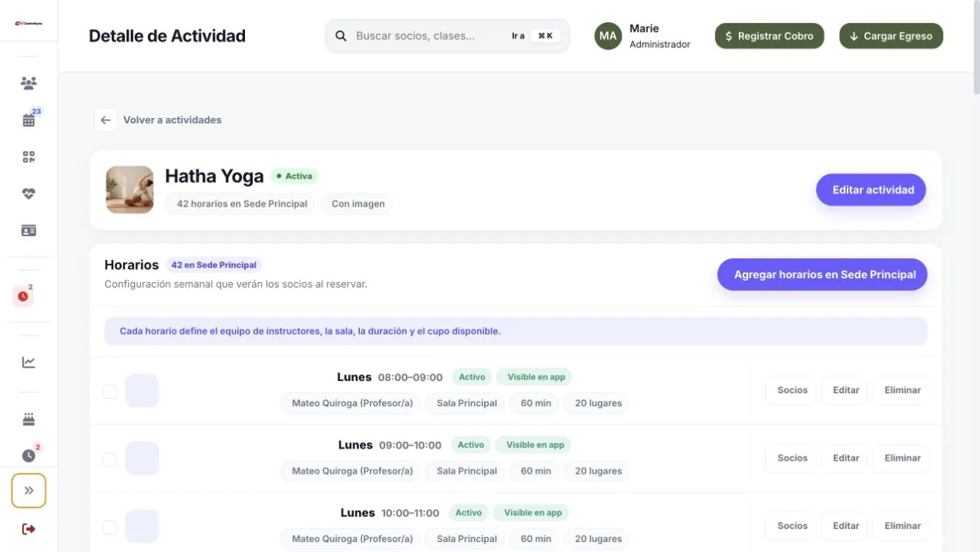Click the Hatha Yoga activity thumbnail
The width and height of the screenshot is (980, 552).
pyautogui.click(x=129, y=190)
